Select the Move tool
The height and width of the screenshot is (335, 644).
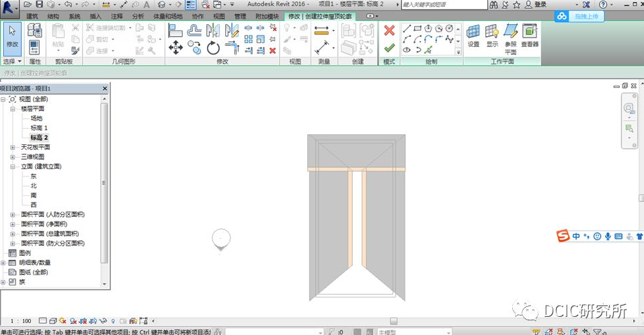click(175, 48)
